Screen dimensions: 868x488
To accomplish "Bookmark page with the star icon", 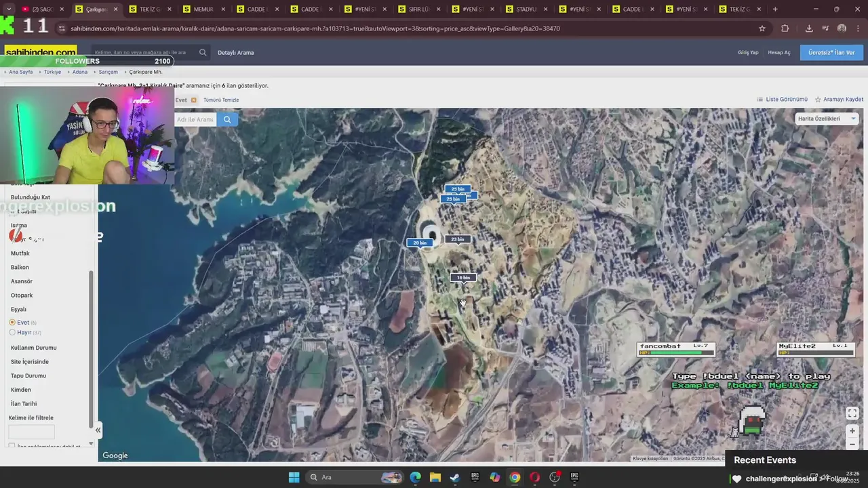I will coord(762,28).
